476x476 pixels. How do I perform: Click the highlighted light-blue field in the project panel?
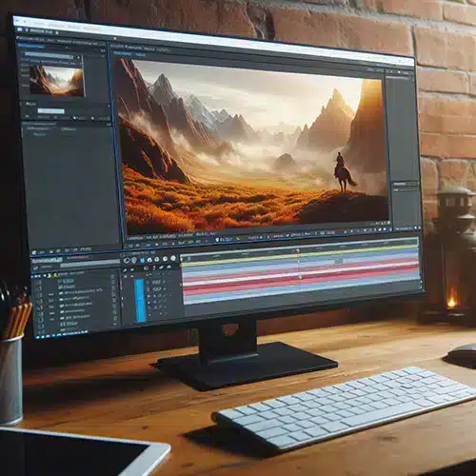point(51,110)
